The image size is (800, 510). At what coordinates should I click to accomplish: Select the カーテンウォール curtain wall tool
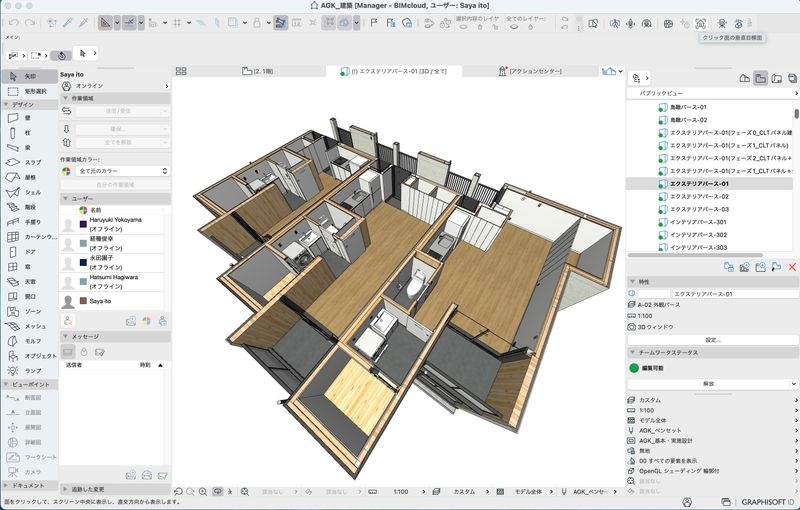[29, 237]
